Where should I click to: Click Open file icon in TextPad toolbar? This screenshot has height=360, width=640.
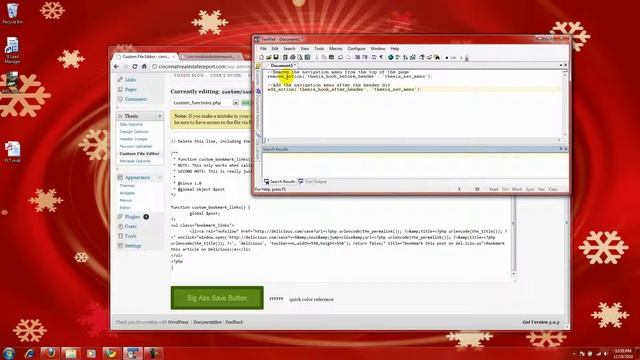269,58
